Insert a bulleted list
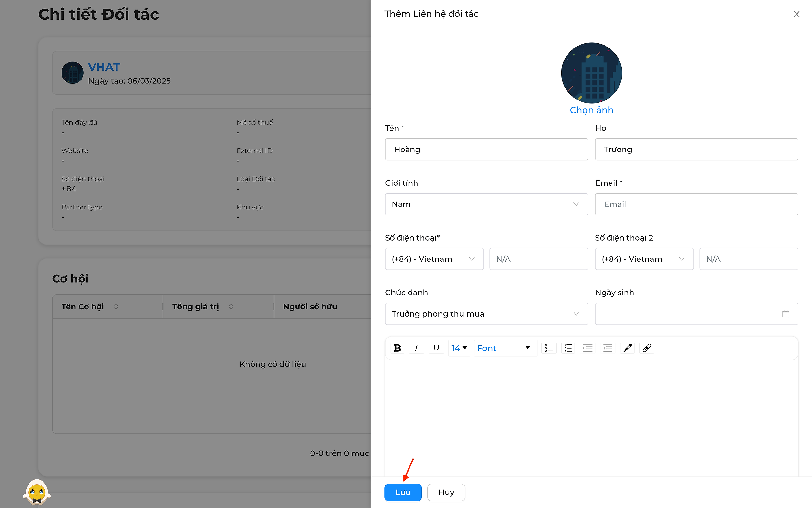The height and width of the screenshot is (508, 812). 549,348
